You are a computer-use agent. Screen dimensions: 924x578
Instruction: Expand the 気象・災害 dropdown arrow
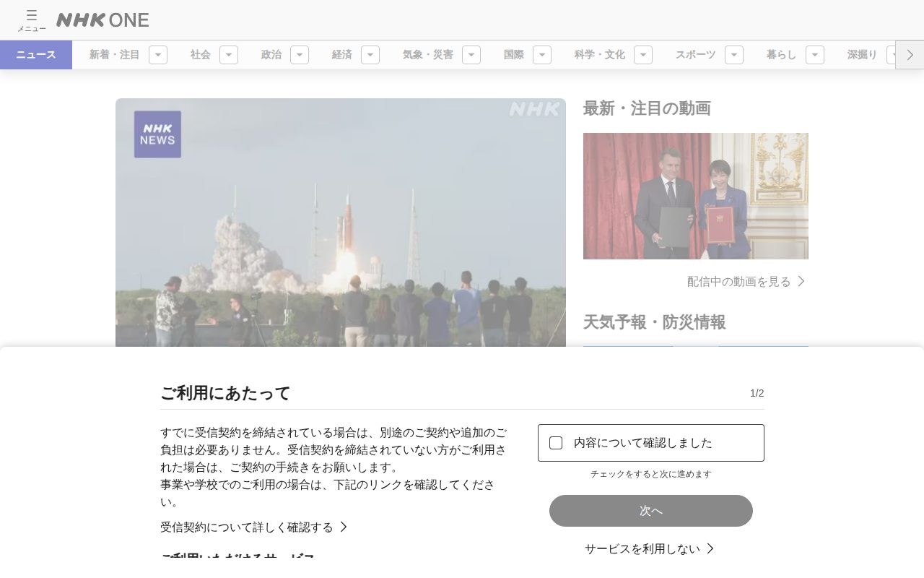click(x=471, y=55)
